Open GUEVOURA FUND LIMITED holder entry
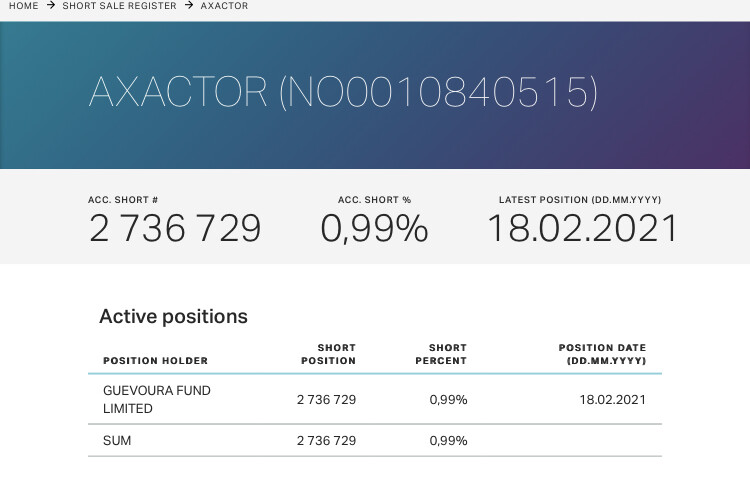 tap(157, 400)
